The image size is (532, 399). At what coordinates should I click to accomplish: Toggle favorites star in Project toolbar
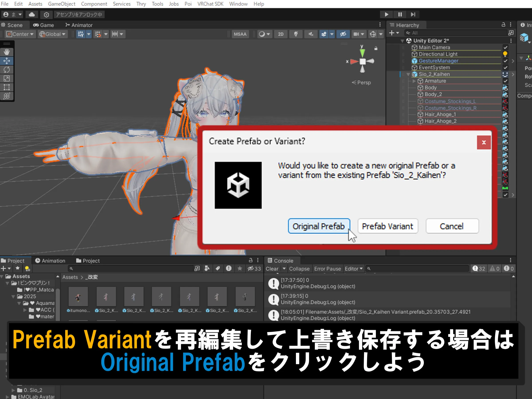tap(240, 268)
